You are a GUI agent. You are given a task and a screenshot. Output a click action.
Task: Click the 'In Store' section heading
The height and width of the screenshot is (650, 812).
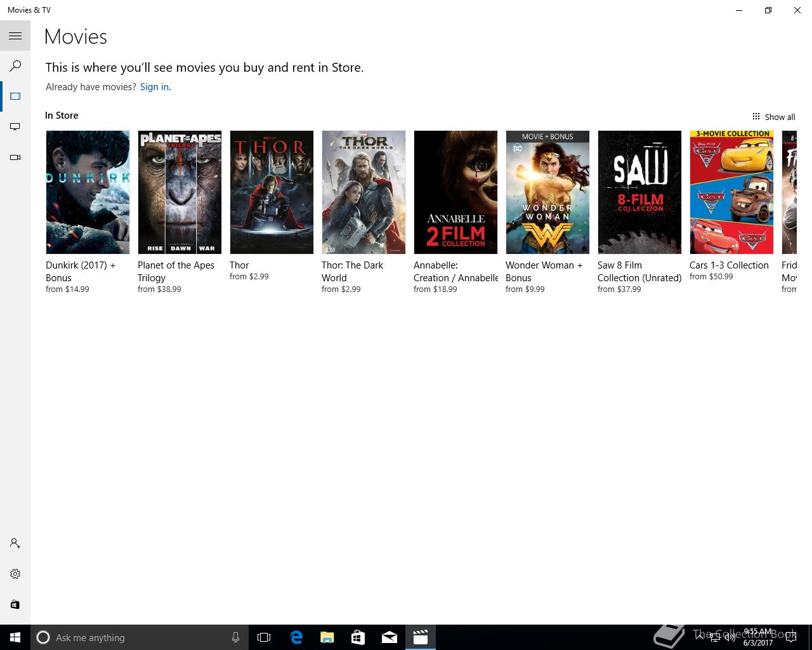pos(62,116)
